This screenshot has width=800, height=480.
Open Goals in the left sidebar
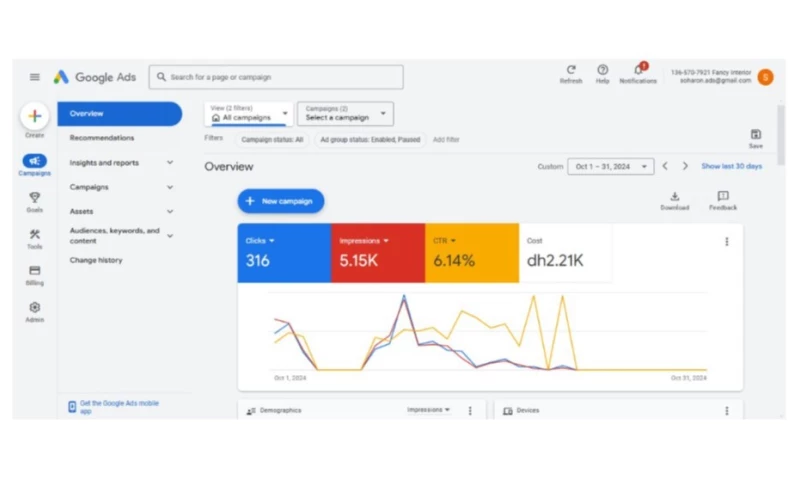[x=35, y=200]
